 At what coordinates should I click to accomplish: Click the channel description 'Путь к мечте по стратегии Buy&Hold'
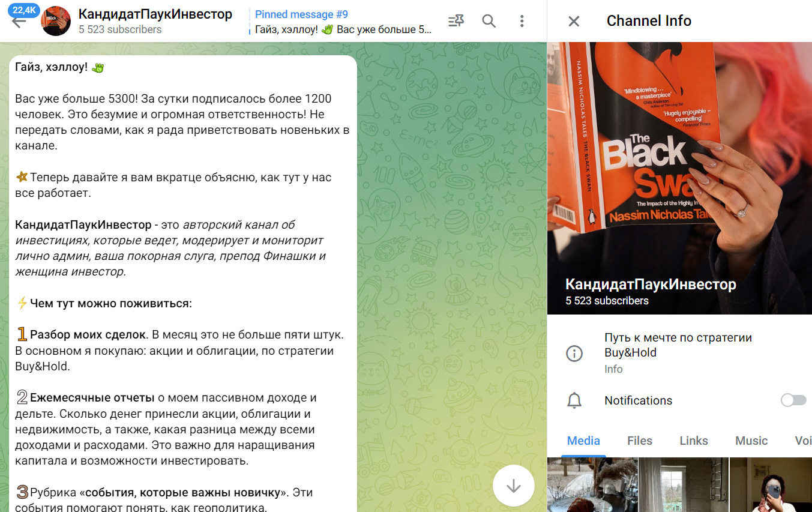pyautogui.click(x=678, y=345)
